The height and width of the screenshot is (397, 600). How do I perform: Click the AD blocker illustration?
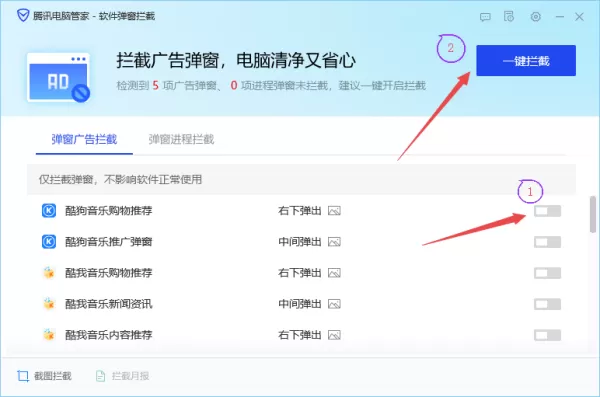click(59, 78)
